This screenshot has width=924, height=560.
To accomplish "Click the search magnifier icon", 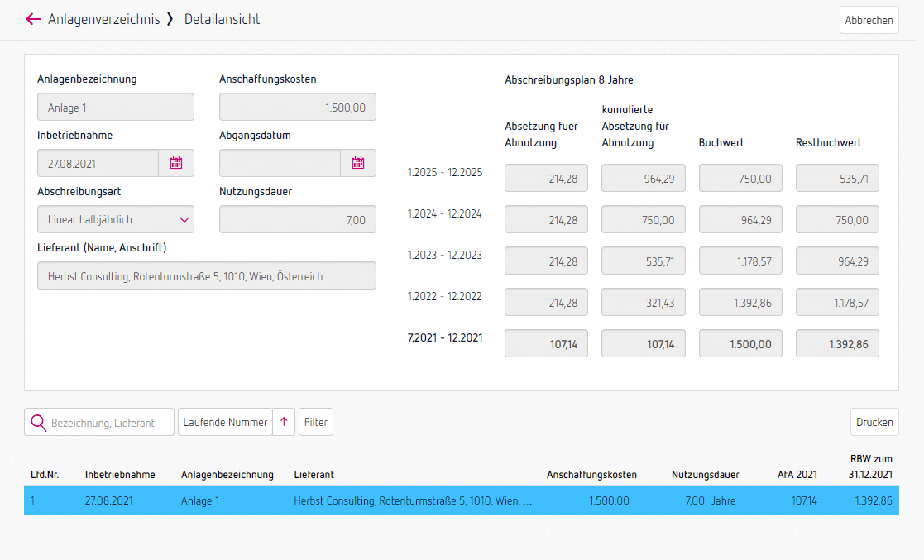I will 38,423.
